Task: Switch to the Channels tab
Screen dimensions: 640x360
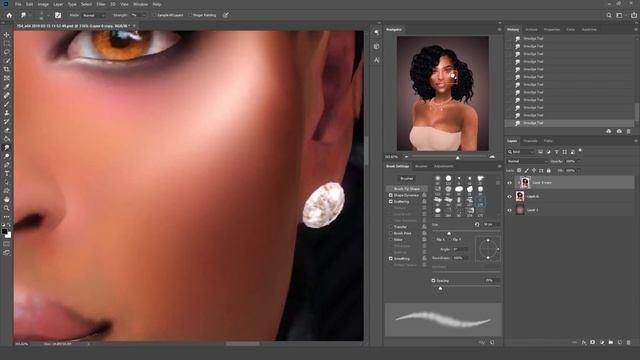Action: point(530,141)
